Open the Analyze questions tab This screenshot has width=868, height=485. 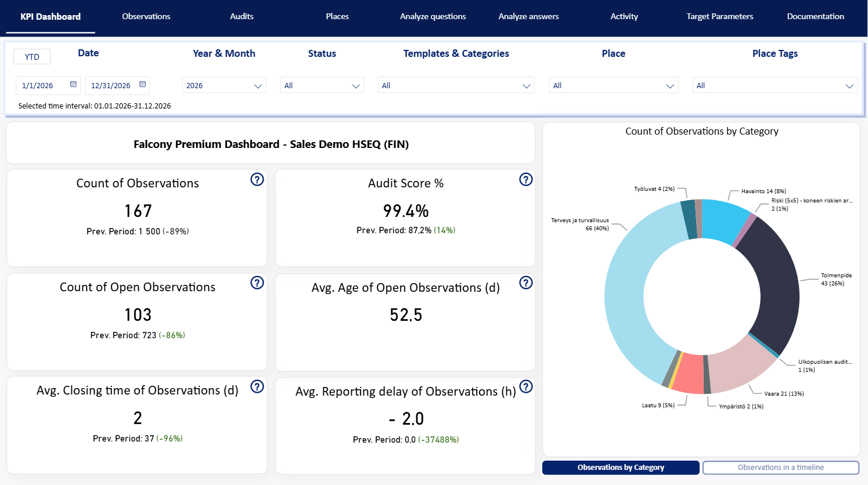click(433, 16)
